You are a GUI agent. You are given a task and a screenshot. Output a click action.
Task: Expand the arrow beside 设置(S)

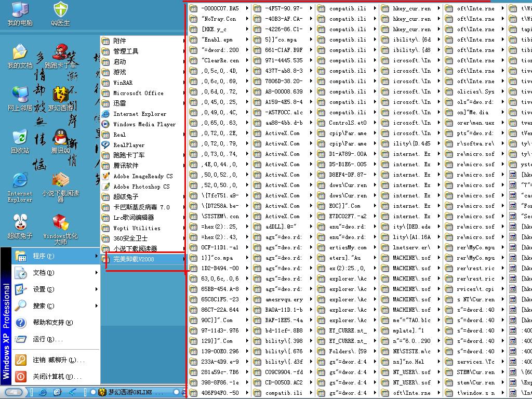[96, 289]
